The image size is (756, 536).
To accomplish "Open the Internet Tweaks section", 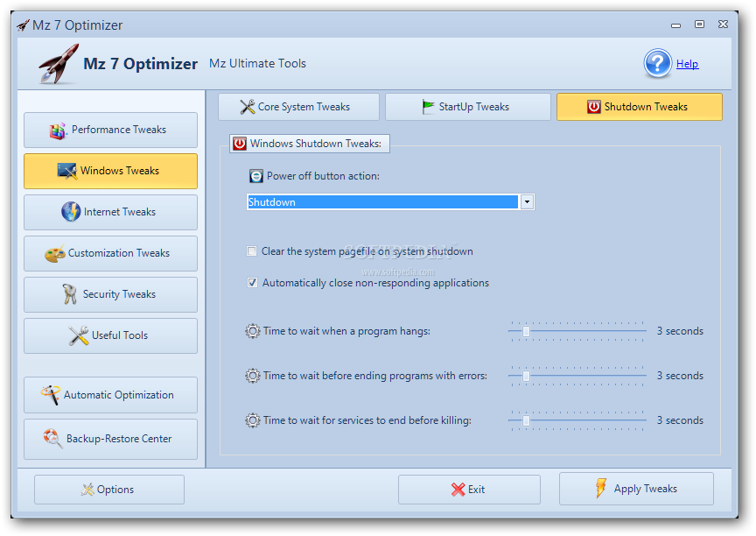I will (x=110, y=212).
